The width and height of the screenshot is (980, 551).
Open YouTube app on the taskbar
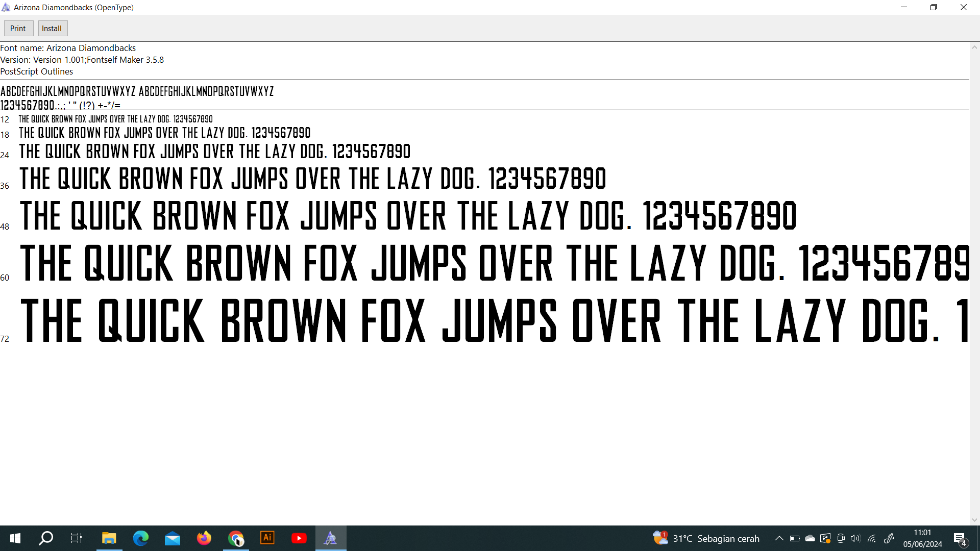299,538
